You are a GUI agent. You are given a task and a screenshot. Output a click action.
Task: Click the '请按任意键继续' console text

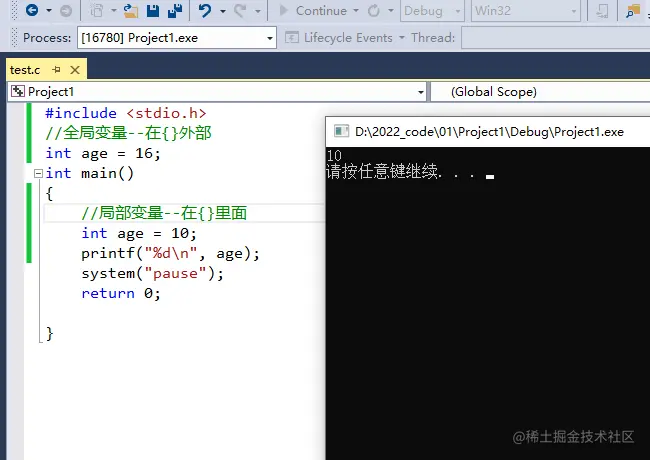(382, 171)
